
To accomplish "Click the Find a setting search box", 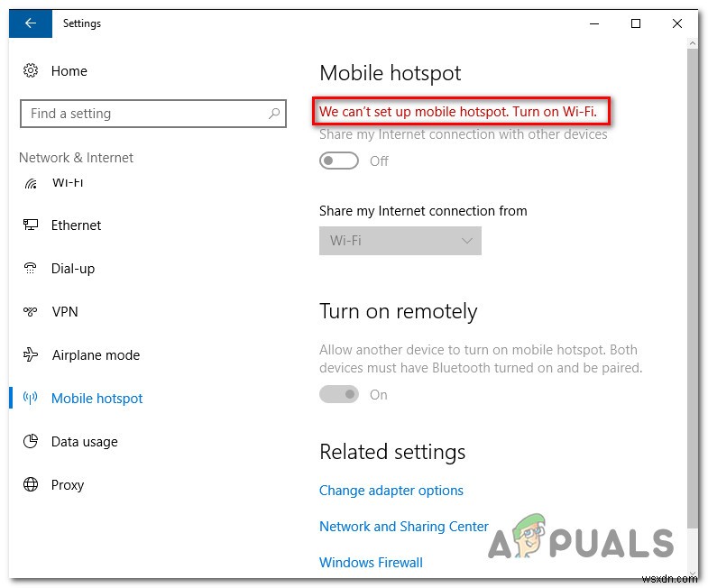I will 153,114.
